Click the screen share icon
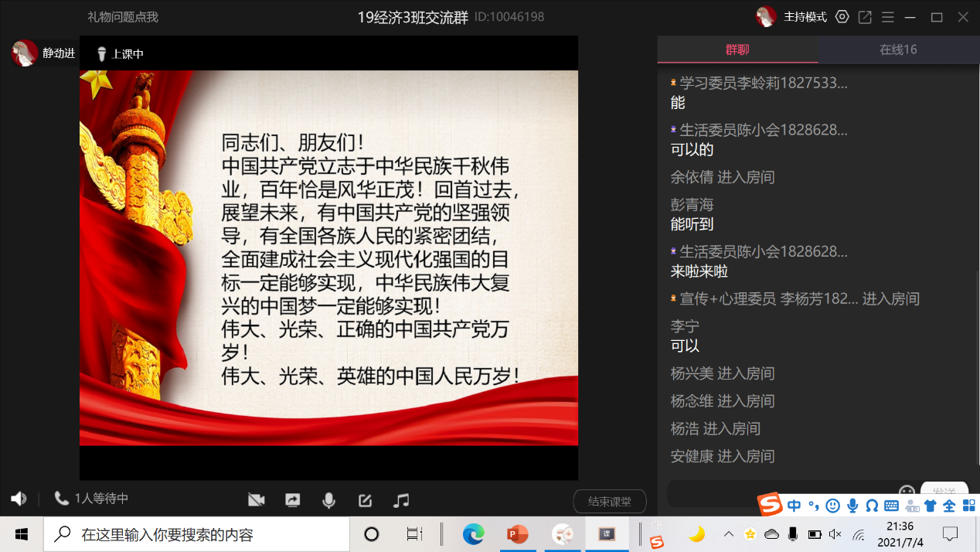The image size is (980, 552). coord(292,500)
